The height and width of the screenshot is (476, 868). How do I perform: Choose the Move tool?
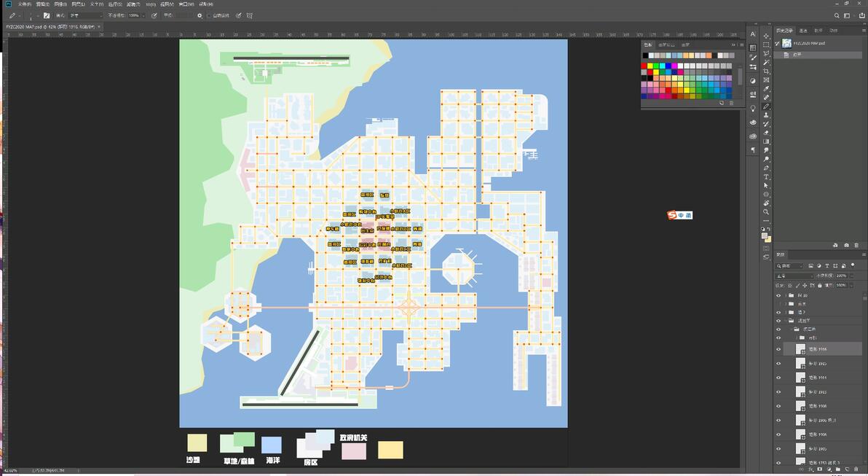(766, 36)
